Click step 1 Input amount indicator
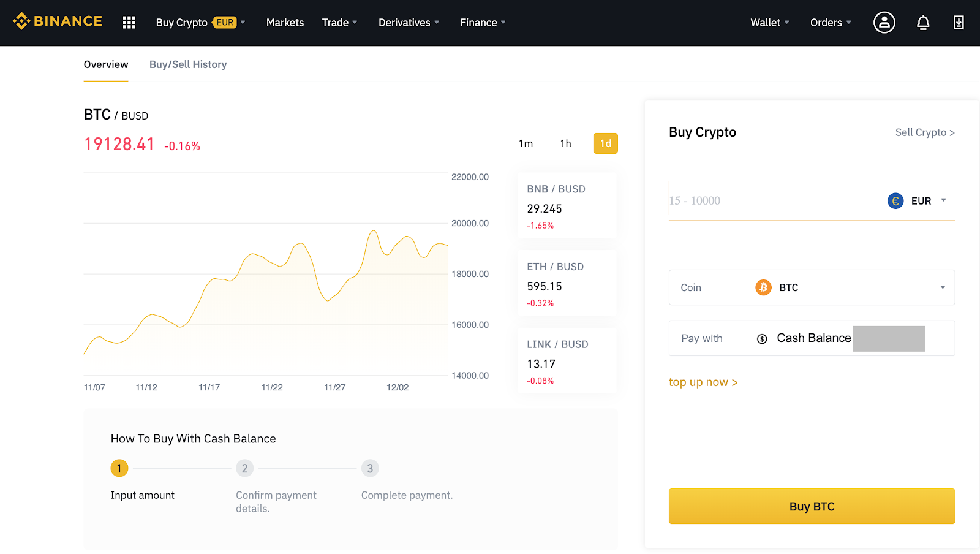This screenshot has width=980, height=554. [119, 468]
